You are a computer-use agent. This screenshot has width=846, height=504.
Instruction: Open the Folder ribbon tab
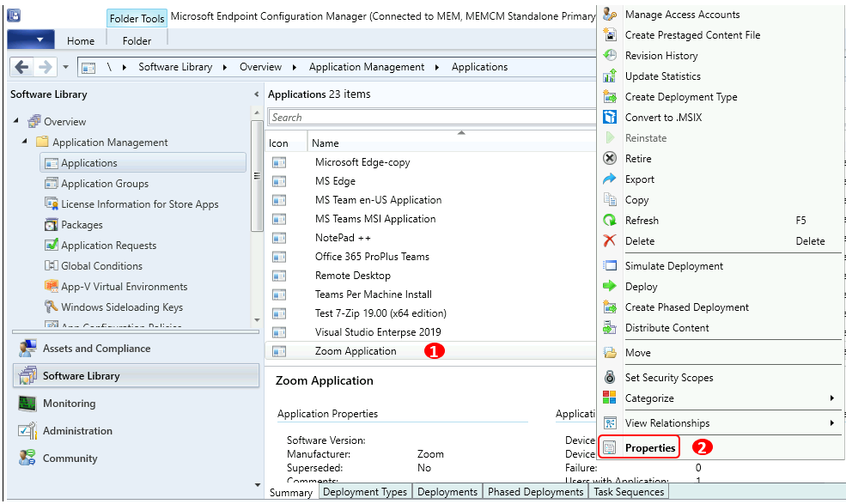(137, 41)
